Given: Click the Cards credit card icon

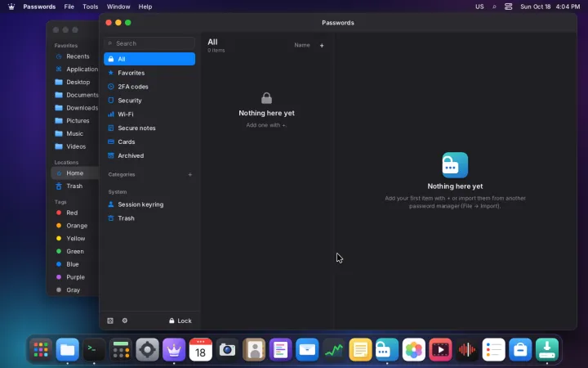Looking at the screenshot, I should (110, 141).
